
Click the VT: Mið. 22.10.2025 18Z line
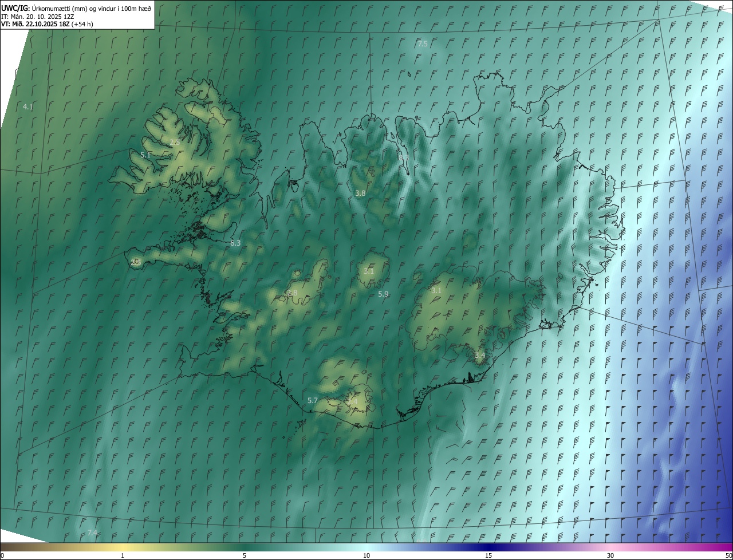tap(47, 24)
